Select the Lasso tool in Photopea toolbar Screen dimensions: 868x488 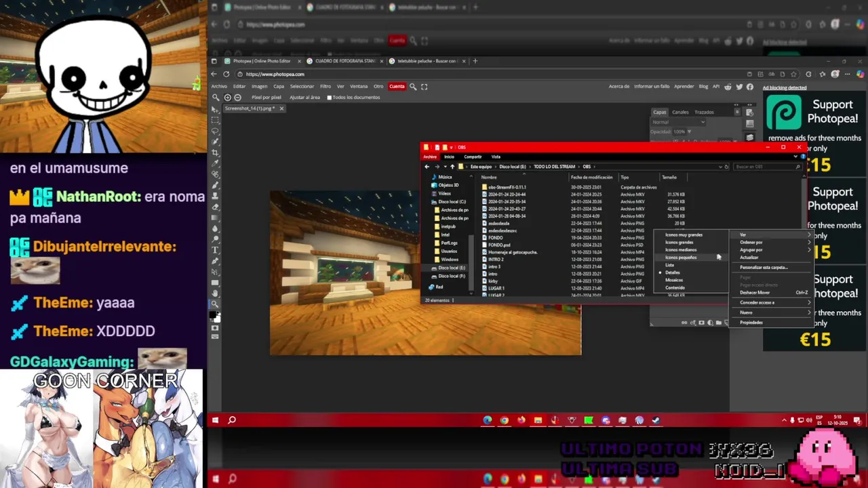click(x=216, y=131)
